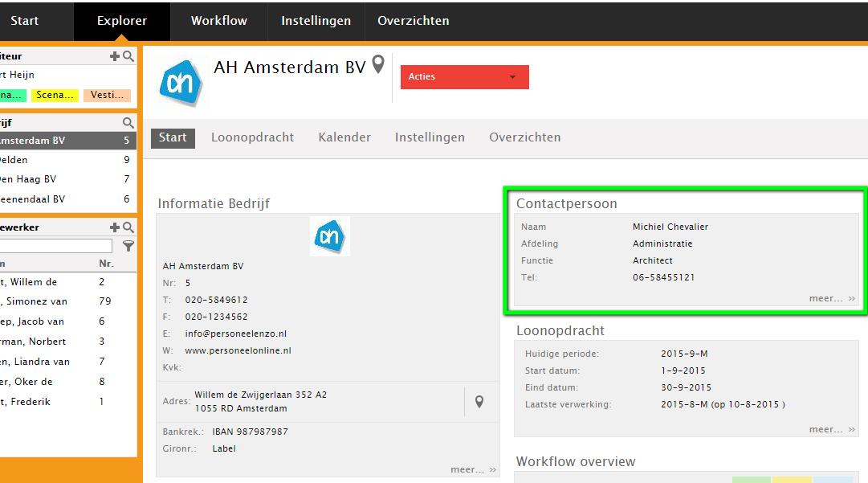Go to the Start item in the top menu
868x483 pixels.
click(25, 21)
